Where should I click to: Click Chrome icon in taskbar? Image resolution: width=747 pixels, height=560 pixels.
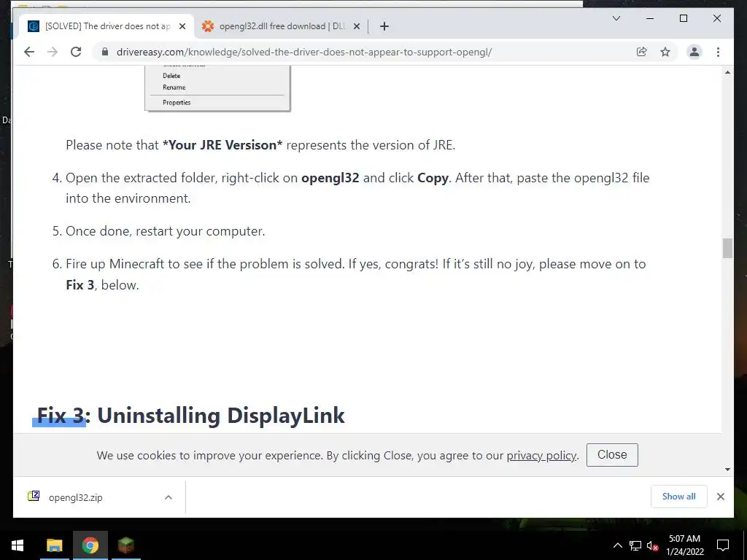pos(90,545)
